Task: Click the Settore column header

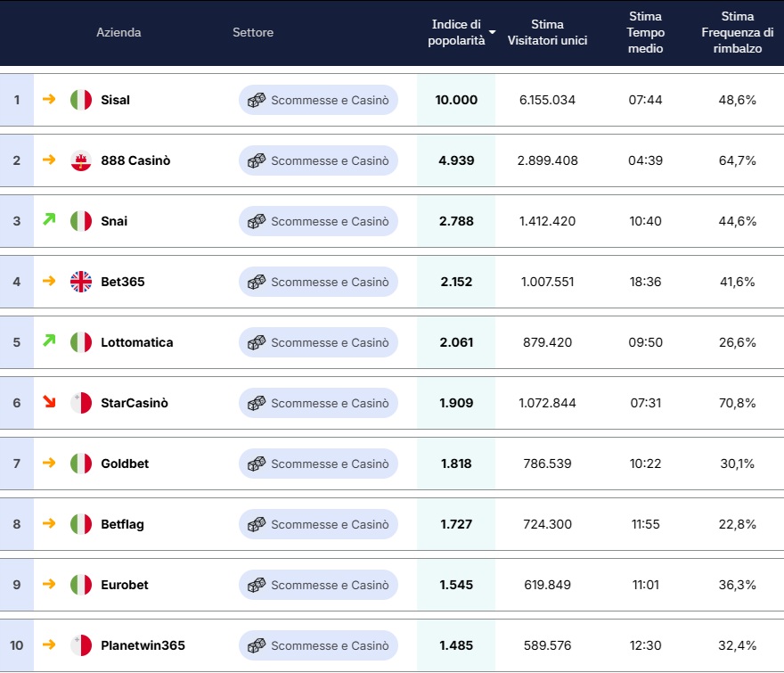Action: click(x=253, y=32)
